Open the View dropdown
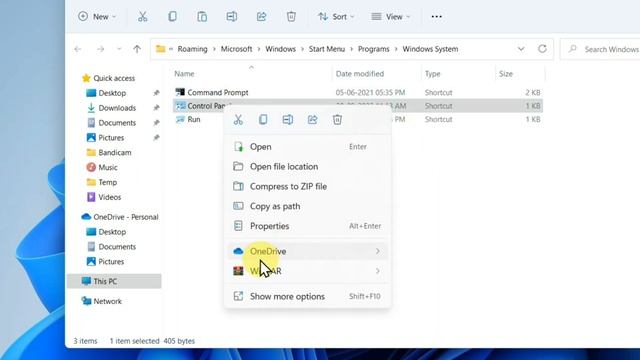The image size is (640, 360). point(391,17)
